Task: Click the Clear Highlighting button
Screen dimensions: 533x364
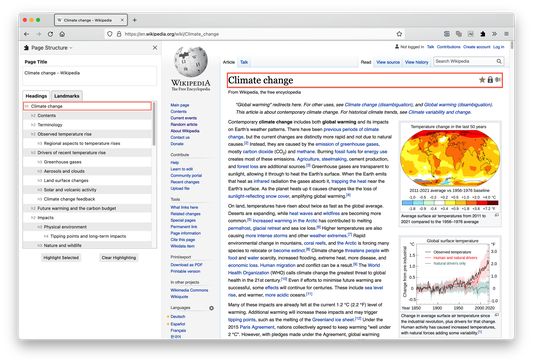Action: coord(119,258)
